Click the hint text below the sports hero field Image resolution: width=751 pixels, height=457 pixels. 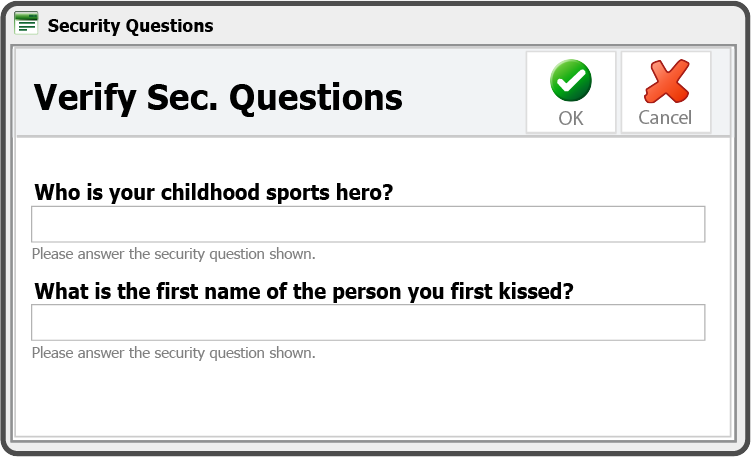point(173,254)
